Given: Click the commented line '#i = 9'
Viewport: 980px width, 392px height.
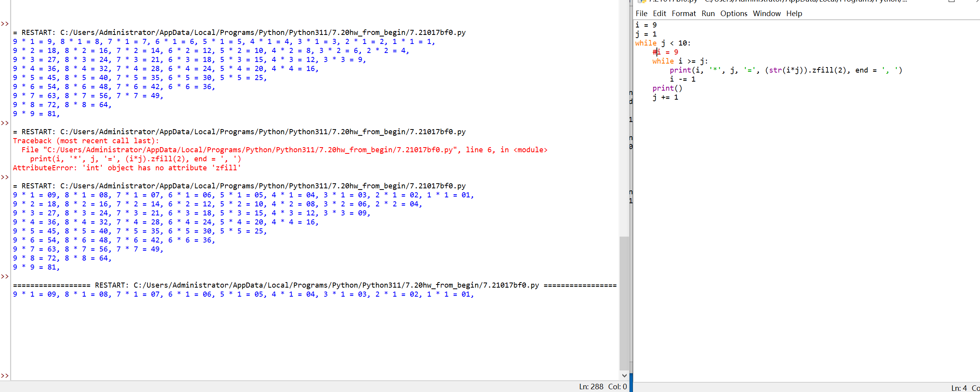Looking at the screenshot, I should [665, 52].
